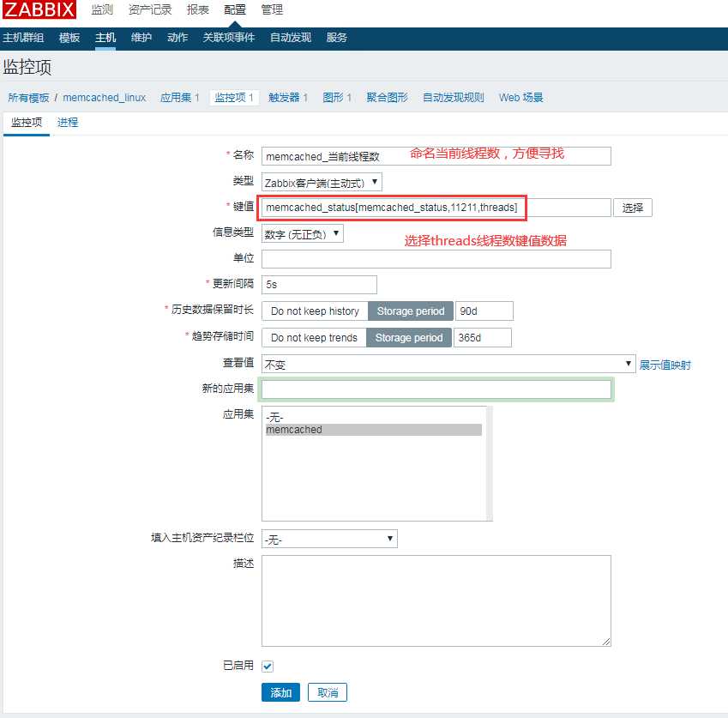Viewport: 728px width, 718px height.
Task: Click the 365d trends period field
Action: (483, 338)
